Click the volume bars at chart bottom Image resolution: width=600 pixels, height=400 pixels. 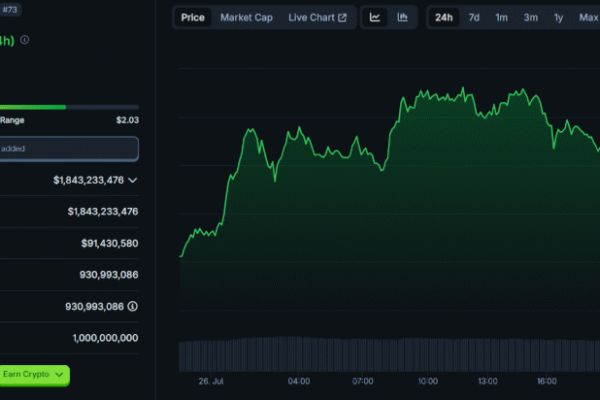[x=388, y=354]
